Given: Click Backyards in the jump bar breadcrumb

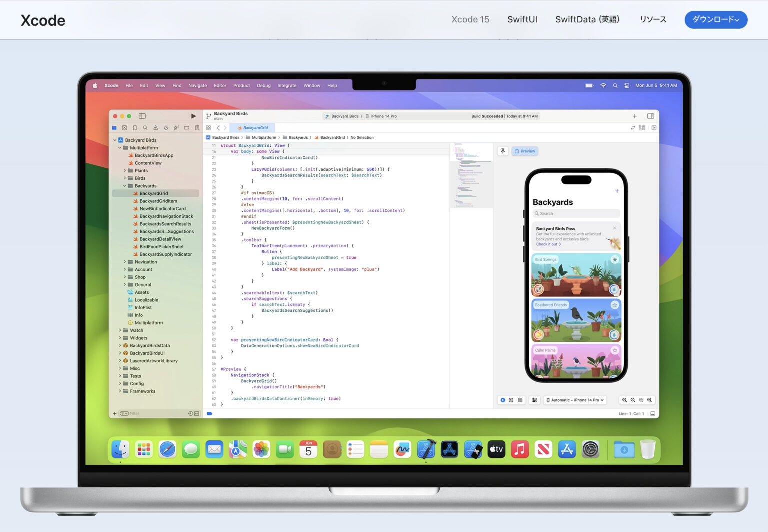Looking at the screenshot, I should [298, 137].
